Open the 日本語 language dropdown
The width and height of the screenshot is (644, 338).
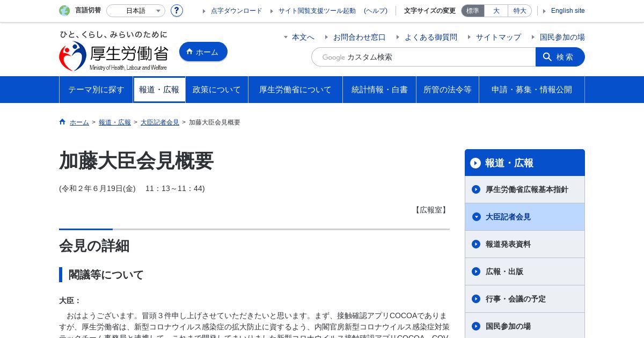pos(136,11)
